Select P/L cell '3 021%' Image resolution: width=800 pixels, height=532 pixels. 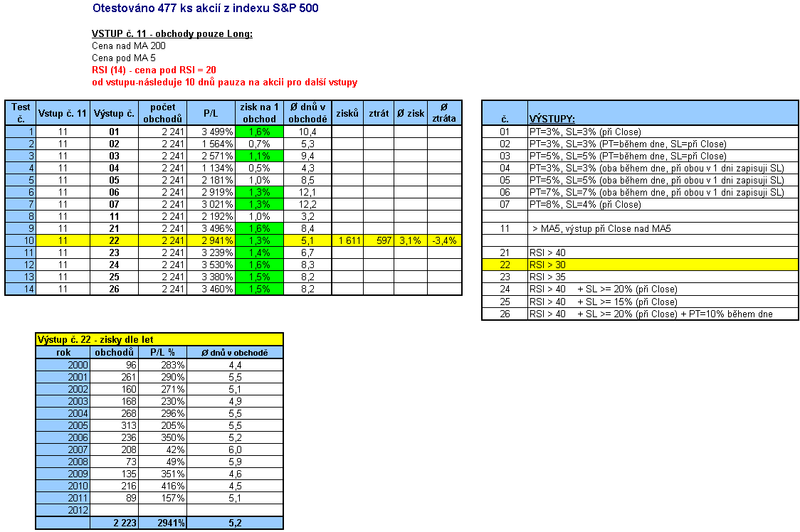[211, 204]
